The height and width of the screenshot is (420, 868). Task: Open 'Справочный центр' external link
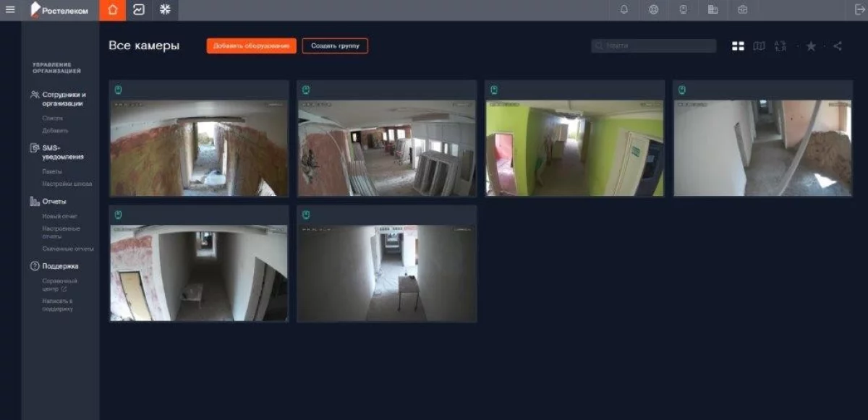(59, 285)
